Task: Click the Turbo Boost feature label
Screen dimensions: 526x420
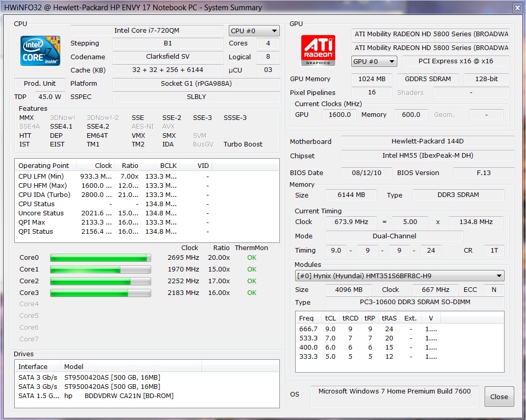Action: click(243, 144)
